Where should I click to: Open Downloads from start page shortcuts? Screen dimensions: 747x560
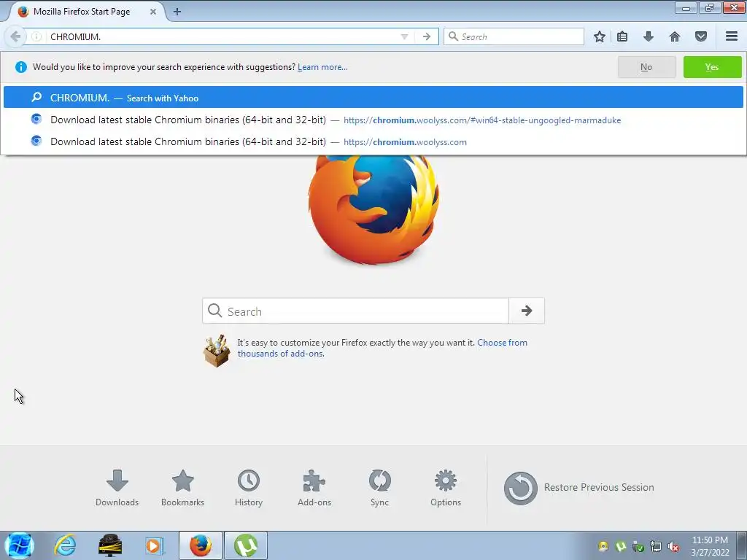pos(117,488)
